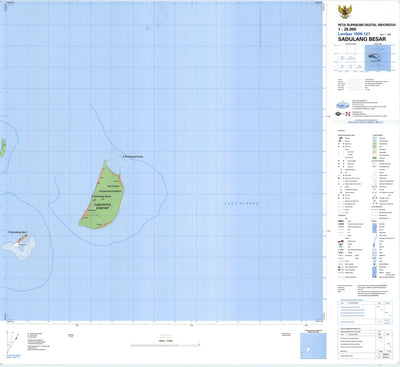Click the graphic scale bar below the map

[x=165, y=345]
